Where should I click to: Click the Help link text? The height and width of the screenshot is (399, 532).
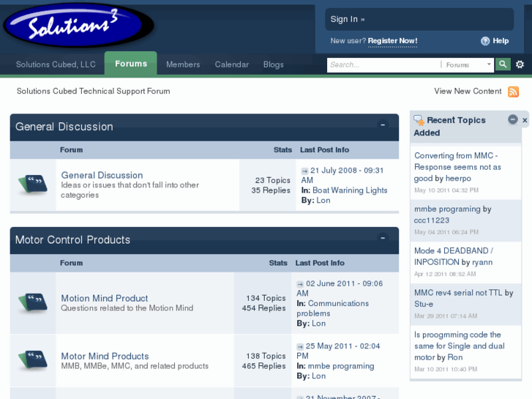501,41
